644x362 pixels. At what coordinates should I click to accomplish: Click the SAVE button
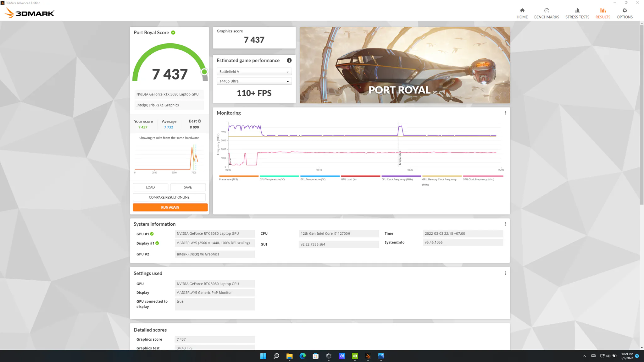coord(188,187)
